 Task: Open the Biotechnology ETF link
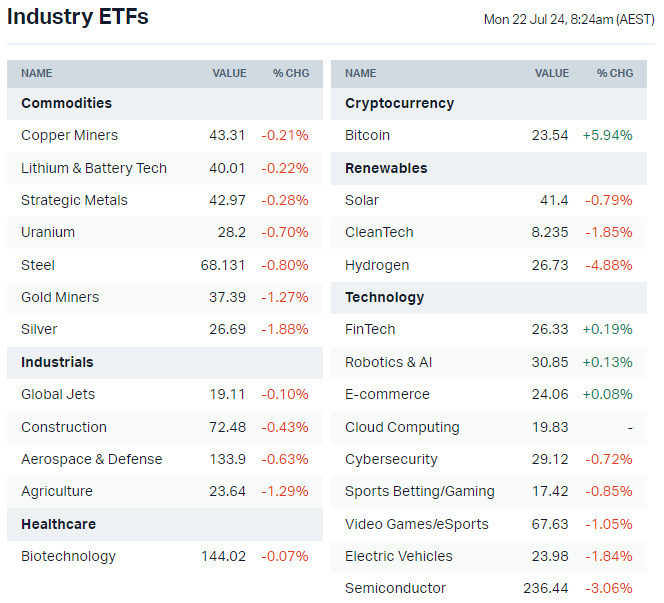68,556
